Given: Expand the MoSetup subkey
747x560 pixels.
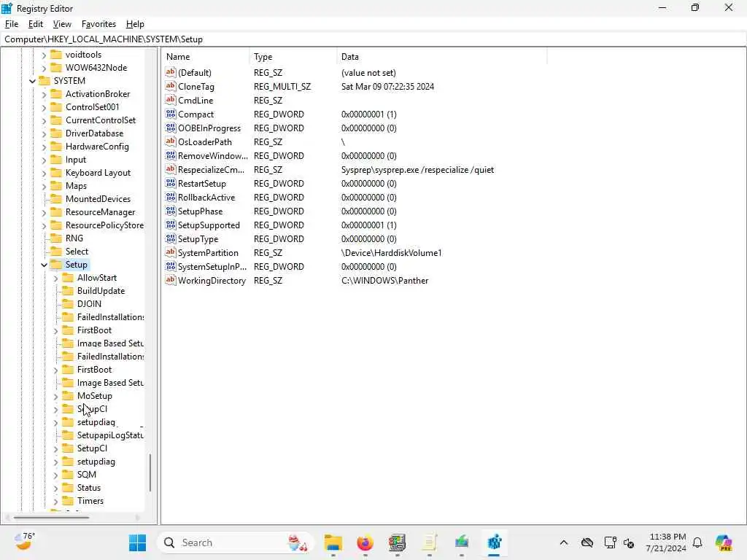Looking at the screenshot, I should pyautogui.click(x=56, y=396).
